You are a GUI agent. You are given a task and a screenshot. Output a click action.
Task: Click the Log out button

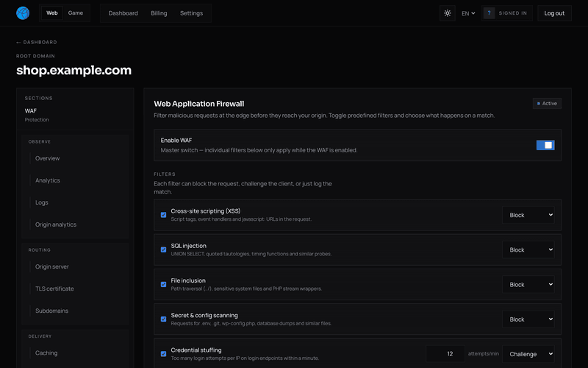tap(554, 13)
